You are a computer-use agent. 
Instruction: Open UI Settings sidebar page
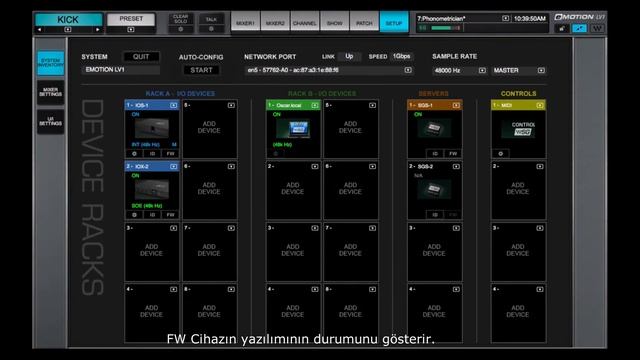coord(51,121)
